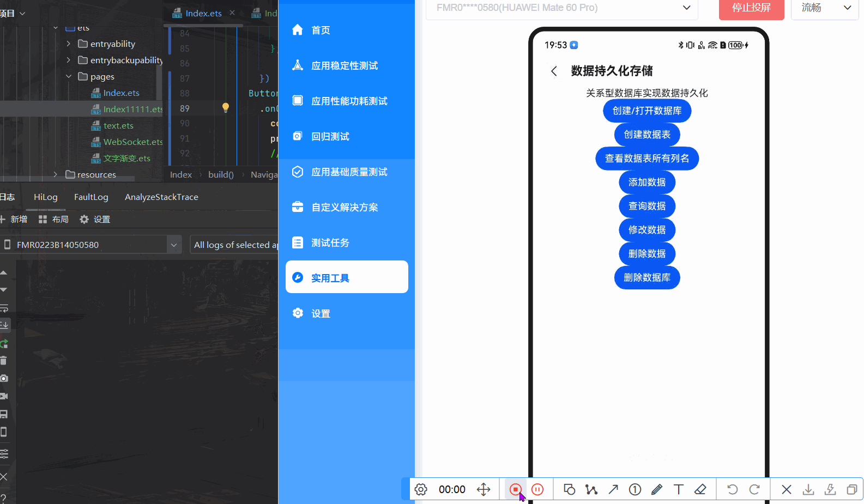The width and height of the screenshot is (864, 504).
Task: Select the text annotation tool
Action: pyautogui.click(x=679, y=489)
